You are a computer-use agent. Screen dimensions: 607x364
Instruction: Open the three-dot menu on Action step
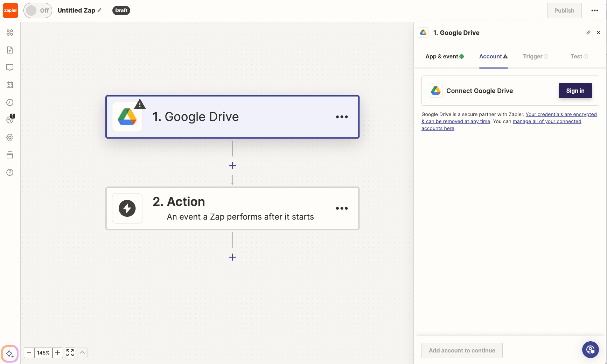click(342, 208)
